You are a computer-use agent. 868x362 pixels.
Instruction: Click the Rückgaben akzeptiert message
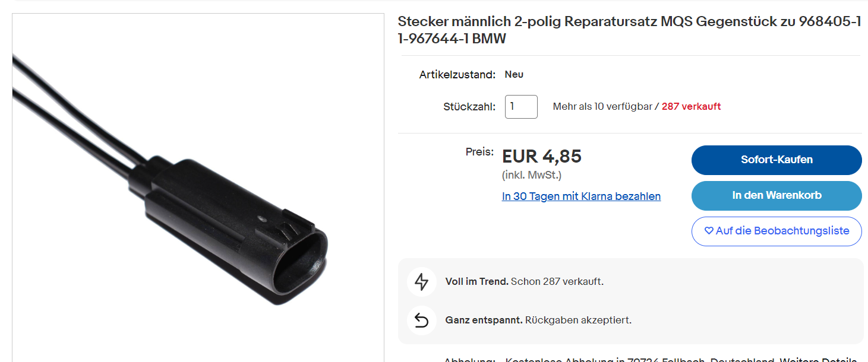tap(578, 320)
